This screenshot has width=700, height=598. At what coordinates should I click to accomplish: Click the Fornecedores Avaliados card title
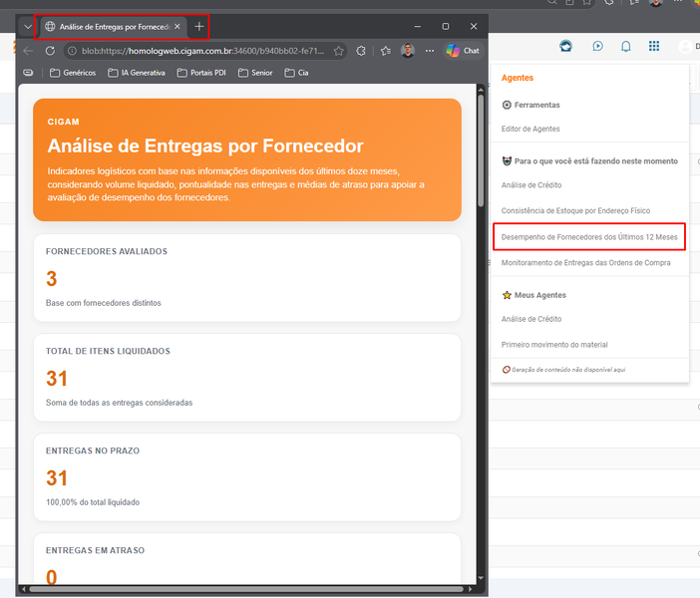pyautogui.click(x=107, y=252)
